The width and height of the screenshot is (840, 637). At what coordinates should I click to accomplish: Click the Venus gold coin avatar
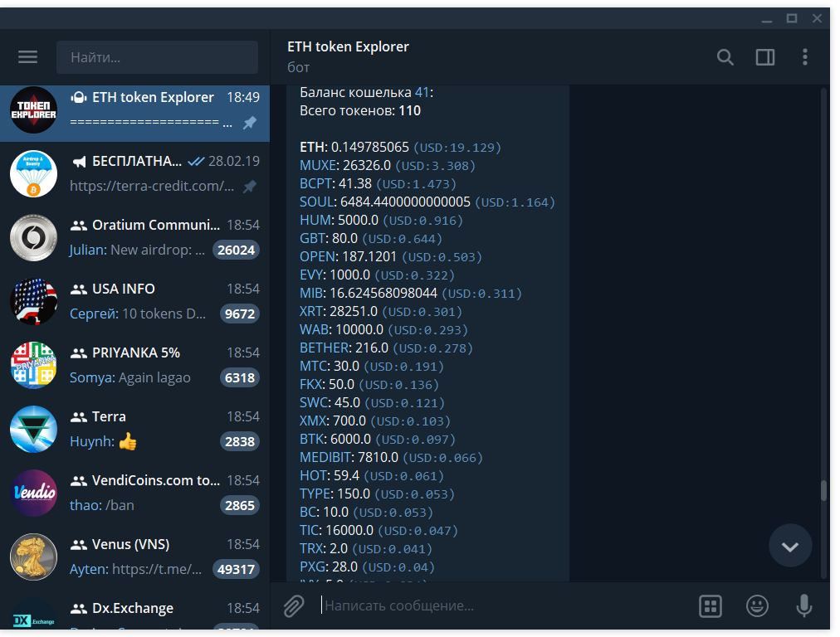pyautogui.click(x=34, y=557)
